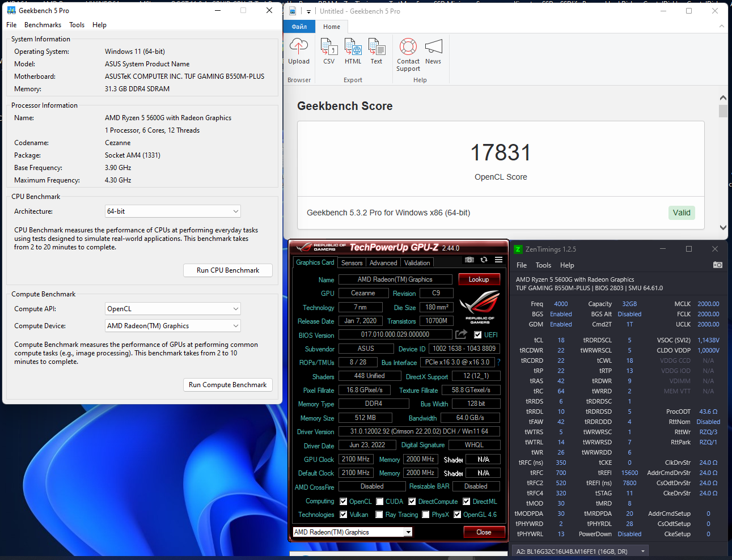Open Help menu in ZenTimings

(x=567, y=265)
